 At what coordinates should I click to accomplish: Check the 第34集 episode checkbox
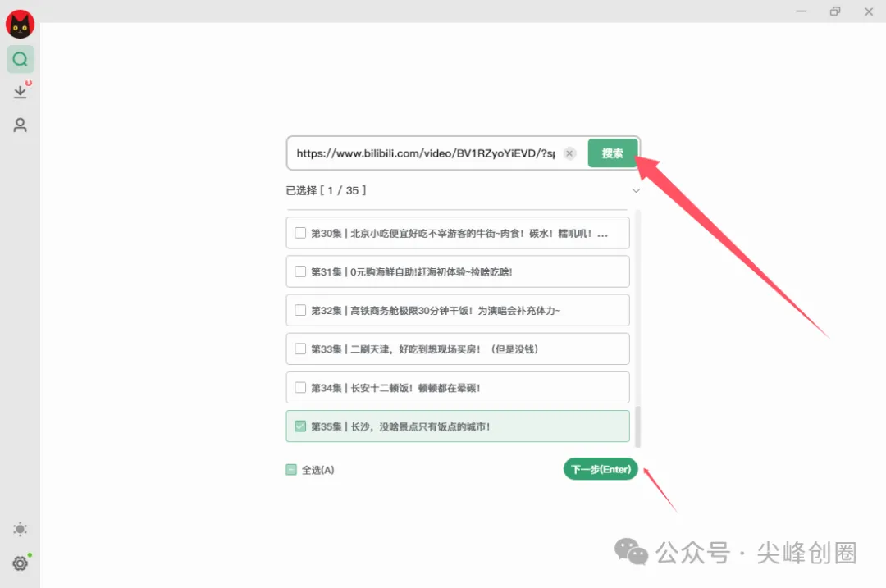click(300, 387)
